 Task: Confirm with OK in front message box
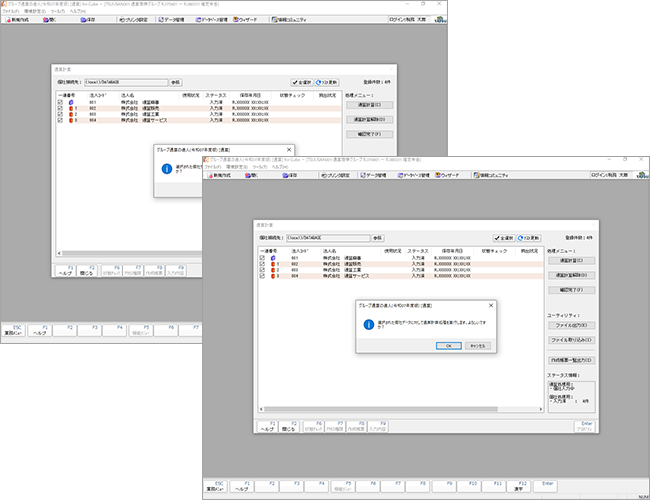point(449,346)
